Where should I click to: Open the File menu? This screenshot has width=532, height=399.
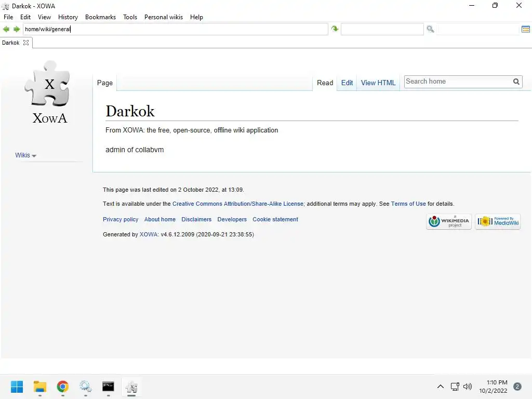click(x=8, y=17)
